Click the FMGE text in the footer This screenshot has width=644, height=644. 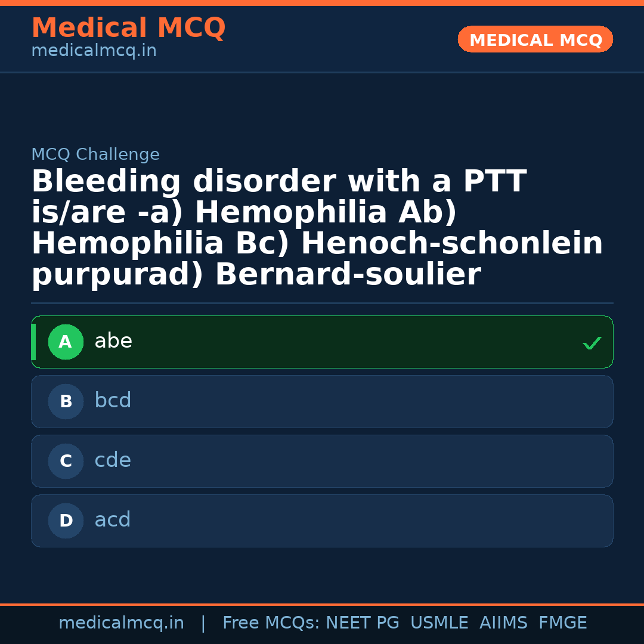point(563,623)
